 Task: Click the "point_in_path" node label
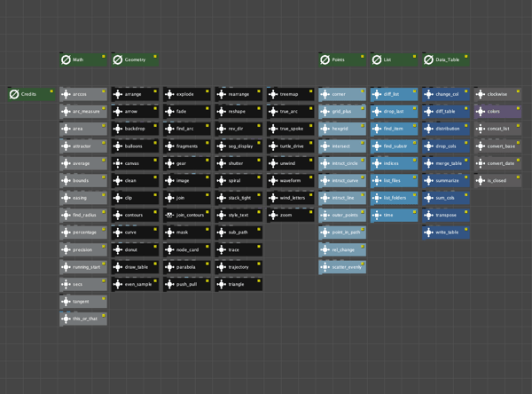click(346, 232)
